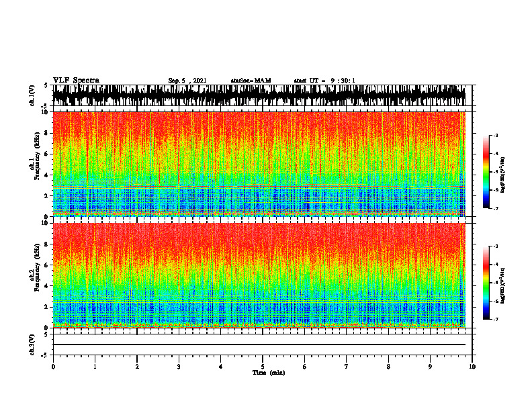Click the 'start UT = 9:30:1' label
The height and width of the screenshot is (411, 532).
point(324,81)
